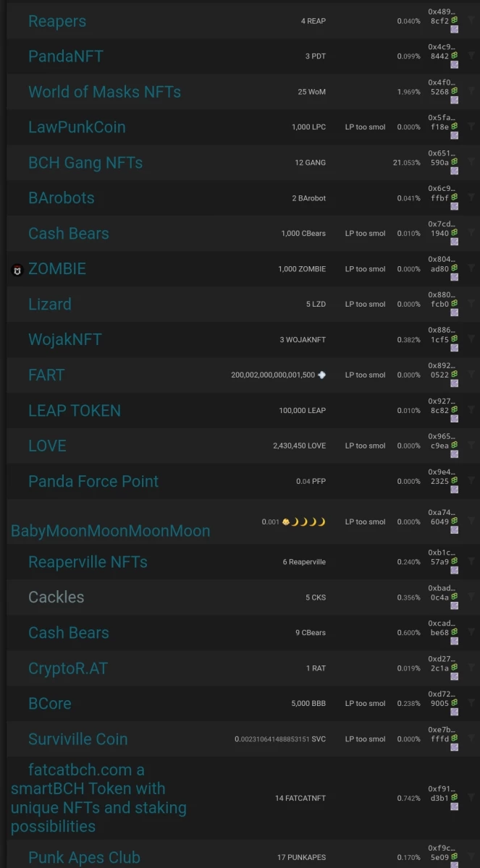
Task: Expand the filter funnel for Panda Force Point
Action: [471, 480]
